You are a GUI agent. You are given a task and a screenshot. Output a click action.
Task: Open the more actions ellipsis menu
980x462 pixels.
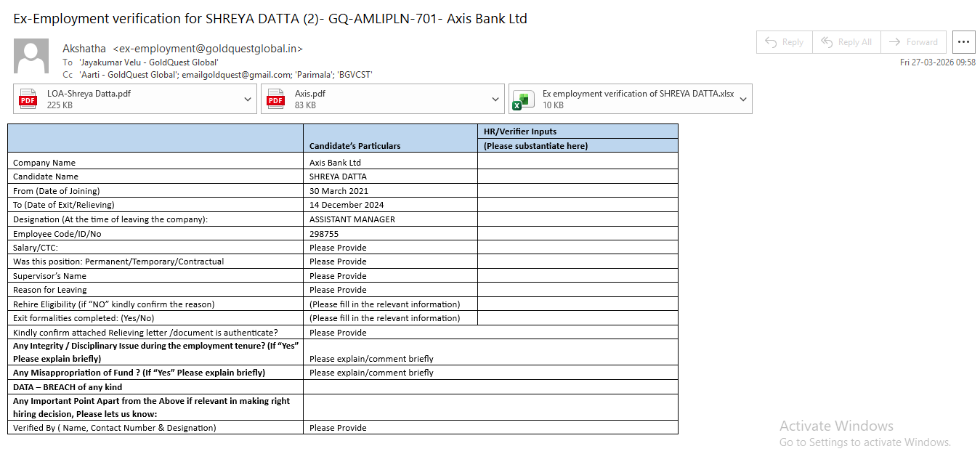pyautogui.click(x=964, y=42)
